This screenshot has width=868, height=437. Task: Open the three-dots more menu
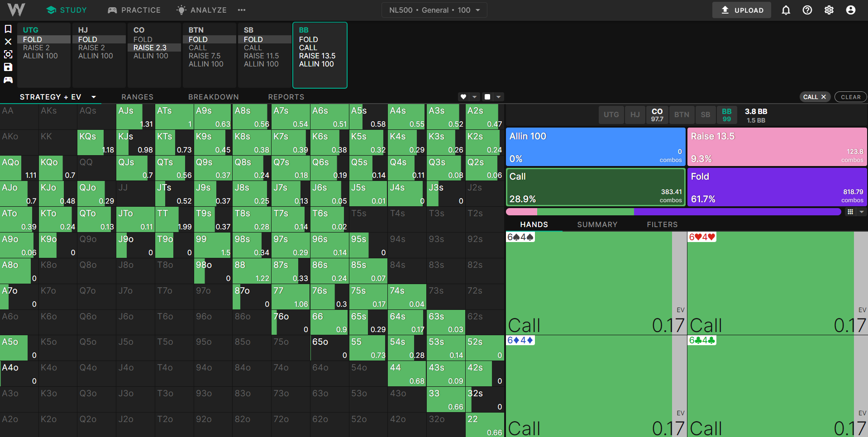[x=242, y=10]
